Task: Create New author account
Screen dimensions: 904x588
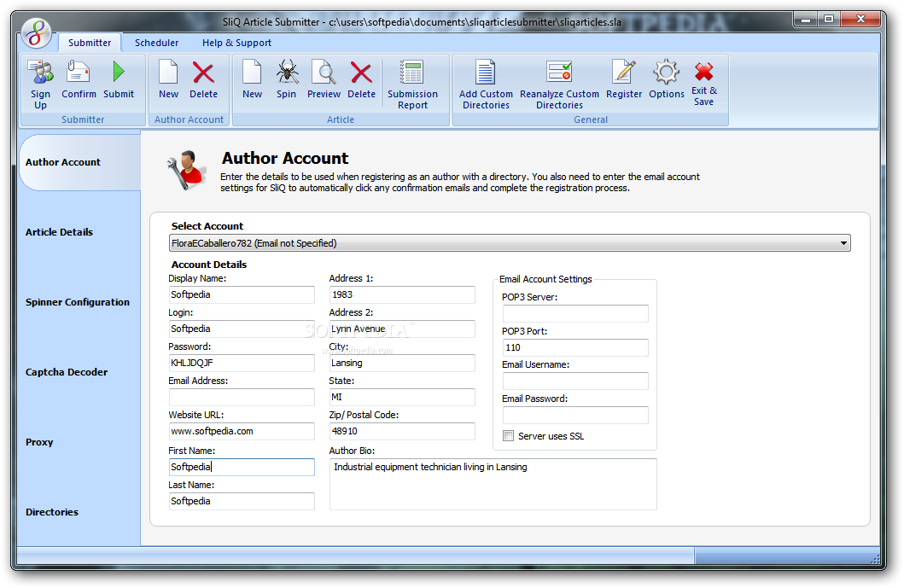Action: click(168, 79)
